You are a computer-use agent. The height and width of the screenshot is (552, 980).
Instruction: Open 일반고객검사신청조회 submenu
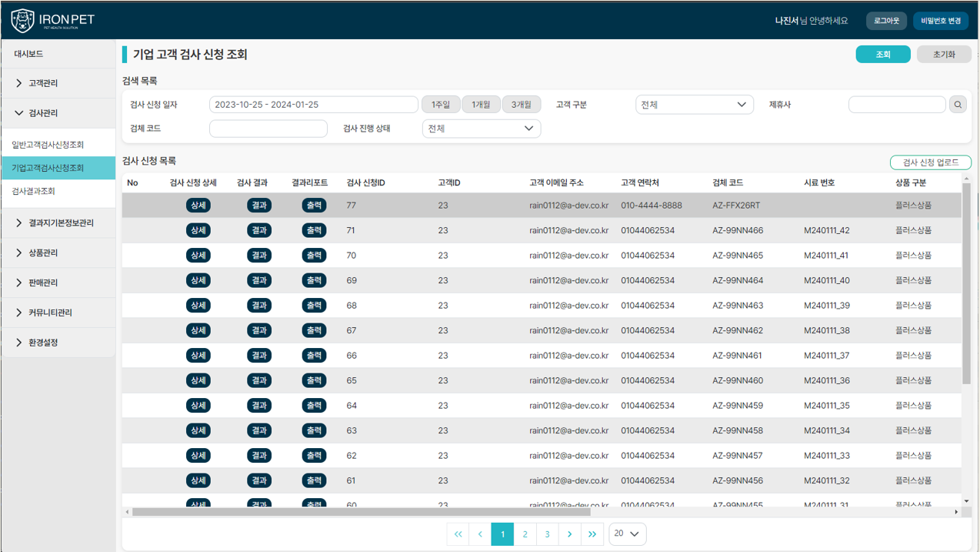click(48, 145)
